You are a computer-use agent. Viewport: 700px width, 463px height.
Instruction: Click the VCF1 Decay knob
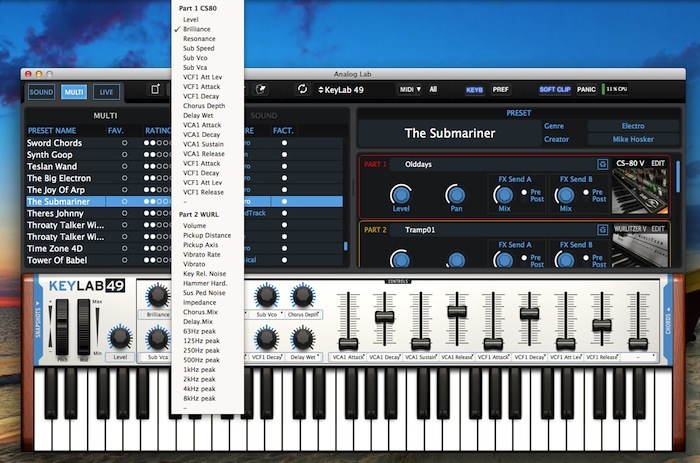(267, 339)
